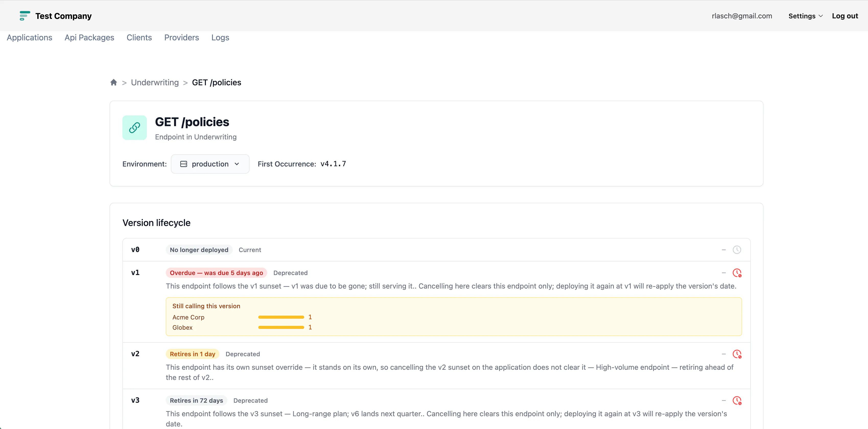
Task: Click the v0 version label
Action: point(135,249)
